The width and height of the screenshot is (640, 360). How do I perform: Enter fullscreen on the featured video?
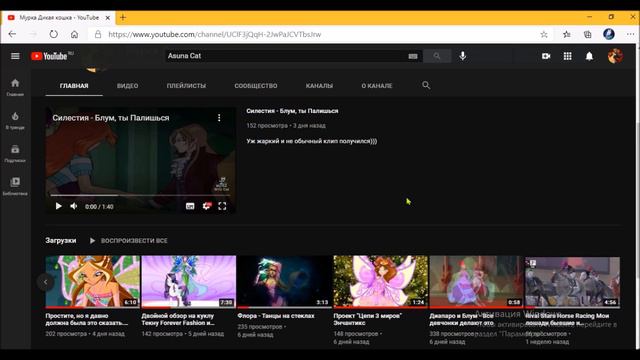coord(222,206)
